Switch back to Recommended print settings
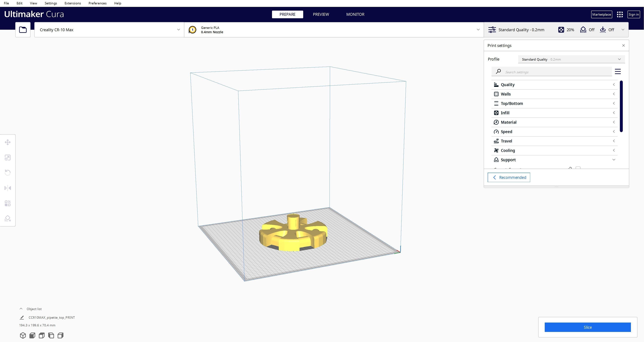Screen dimensions: 644x342 tap(509, 177)
